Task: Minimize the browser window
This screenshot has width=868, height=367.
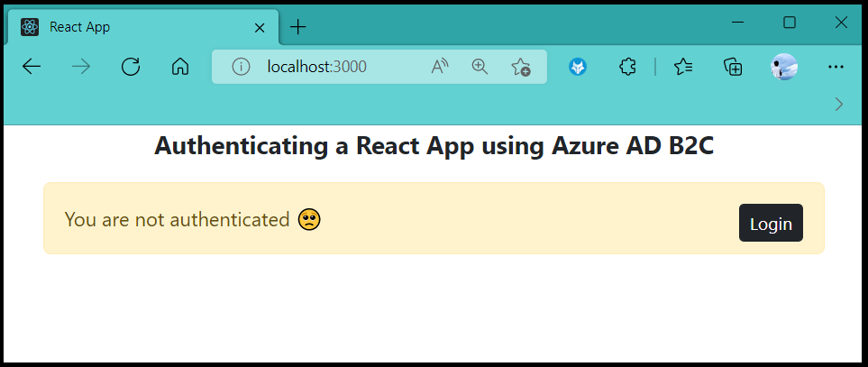Action: click(x=737, y=23)
